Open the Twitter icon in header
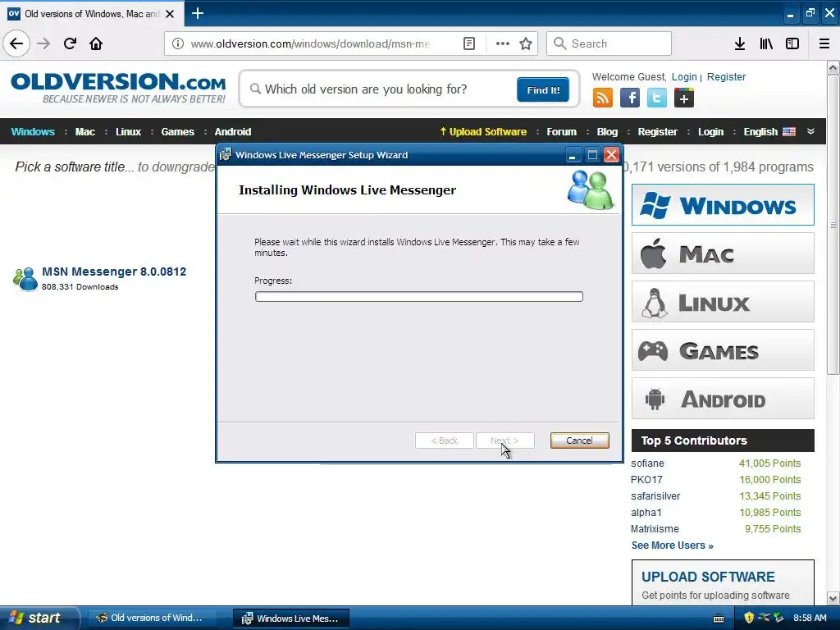Viewport: 840px width, 630px height. pyautogui.click(x=657, y=98)
